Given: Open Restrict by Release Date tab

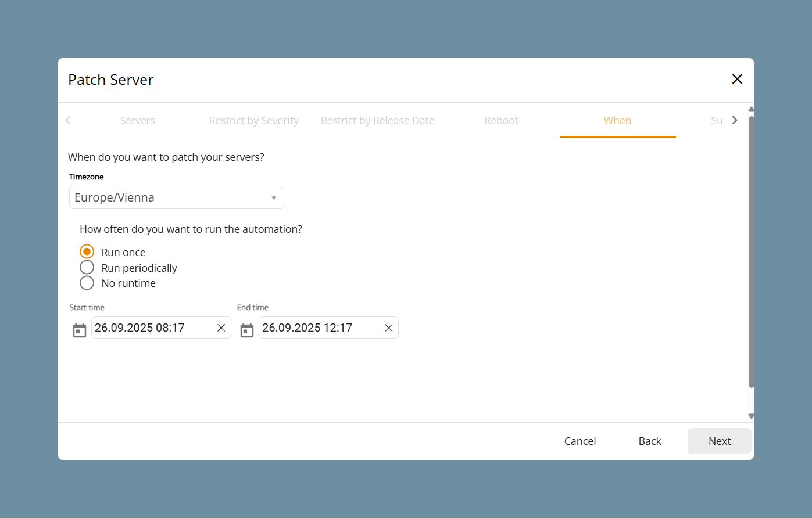Looking at the screenshot, I should pyautogui.click(x=378, y=120).
